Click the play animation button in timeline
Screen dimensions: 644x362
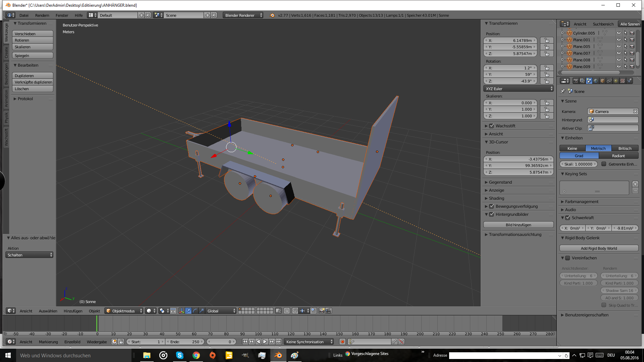pyautogui.click(x=265, y=342)
